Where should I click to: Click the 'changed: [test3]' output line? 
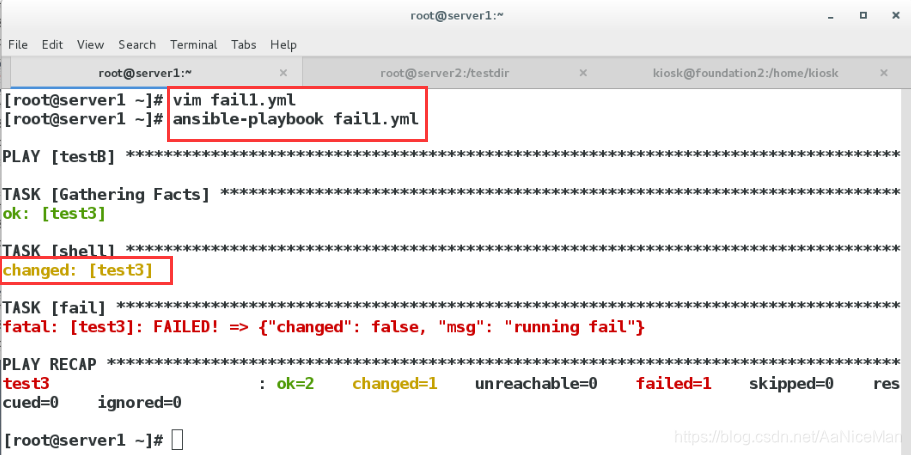coord(78,270)
